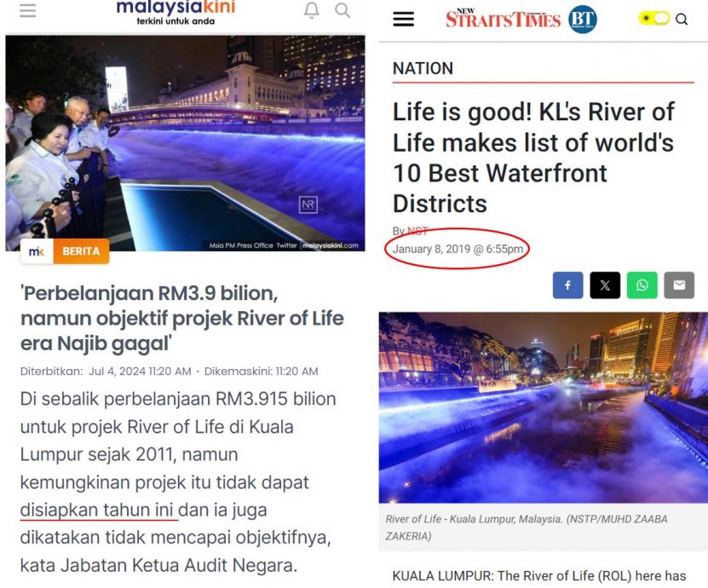708x588 pixels.
Task: Open the River of Life Najib headline
Action: pos(182,319)
